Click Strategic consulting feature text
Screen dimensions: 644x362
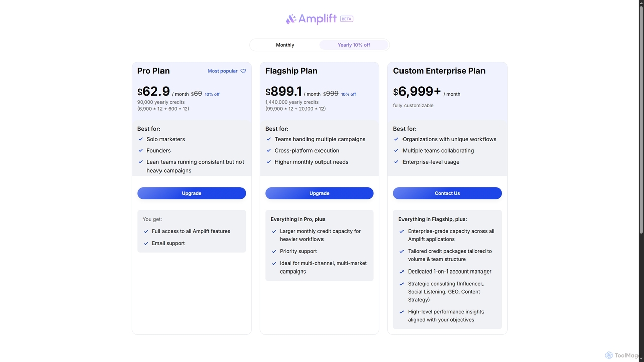point(446,292)
